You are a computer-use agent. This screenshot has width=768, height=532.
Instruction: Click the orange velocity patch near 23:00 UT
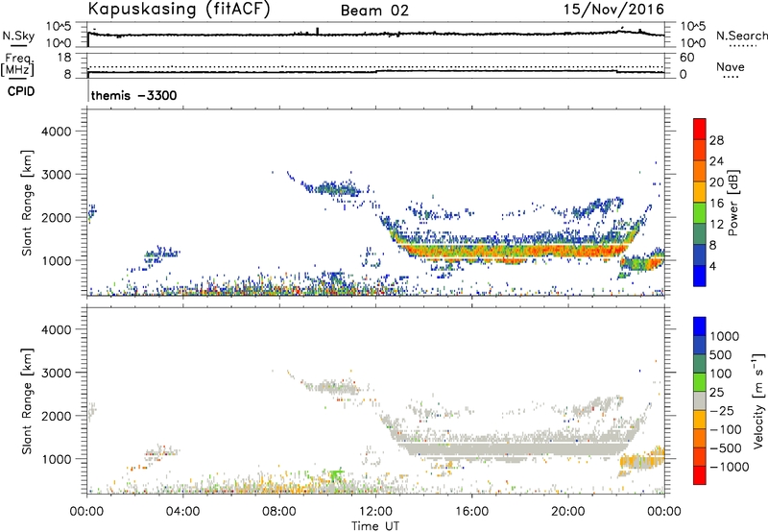pyautogui.click(x=641, y=460)
